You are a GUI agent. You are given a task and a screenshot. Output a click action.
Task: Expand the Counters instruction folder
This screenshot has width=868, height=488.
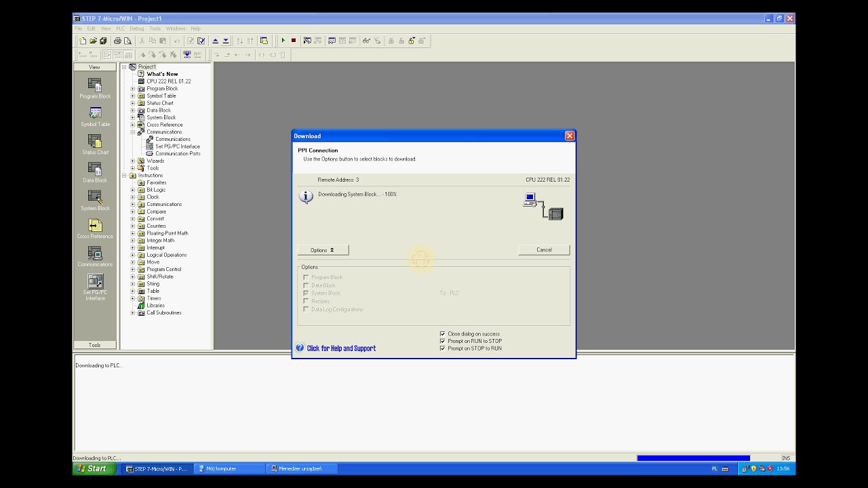coord(133,226)
